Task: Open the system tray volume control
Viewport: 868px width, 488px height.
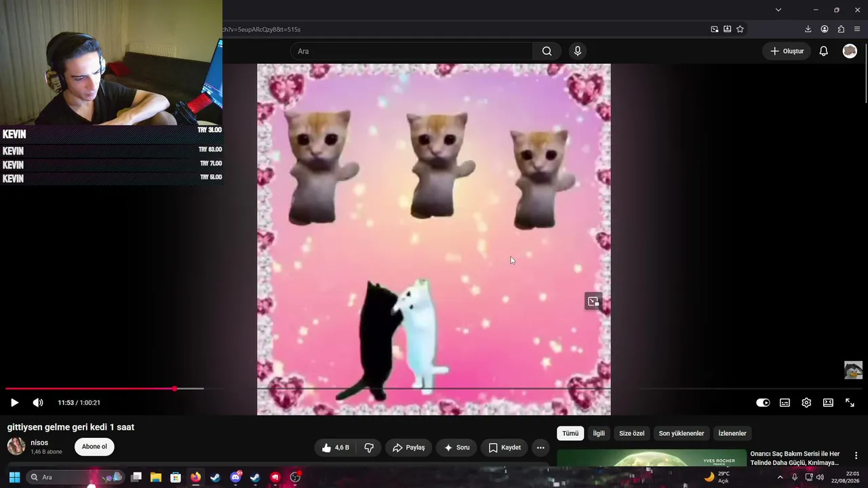Action: [820, 477]
